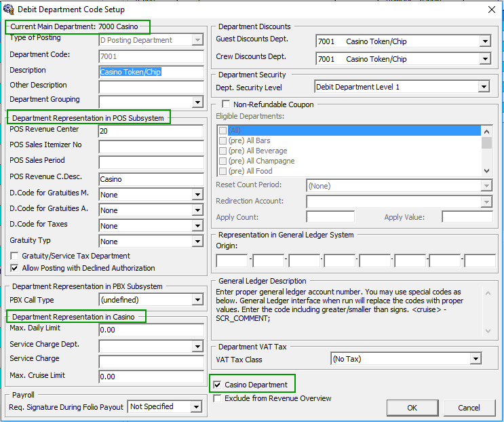Open the Reset Count Period dropdown

(x=486, y=186)
